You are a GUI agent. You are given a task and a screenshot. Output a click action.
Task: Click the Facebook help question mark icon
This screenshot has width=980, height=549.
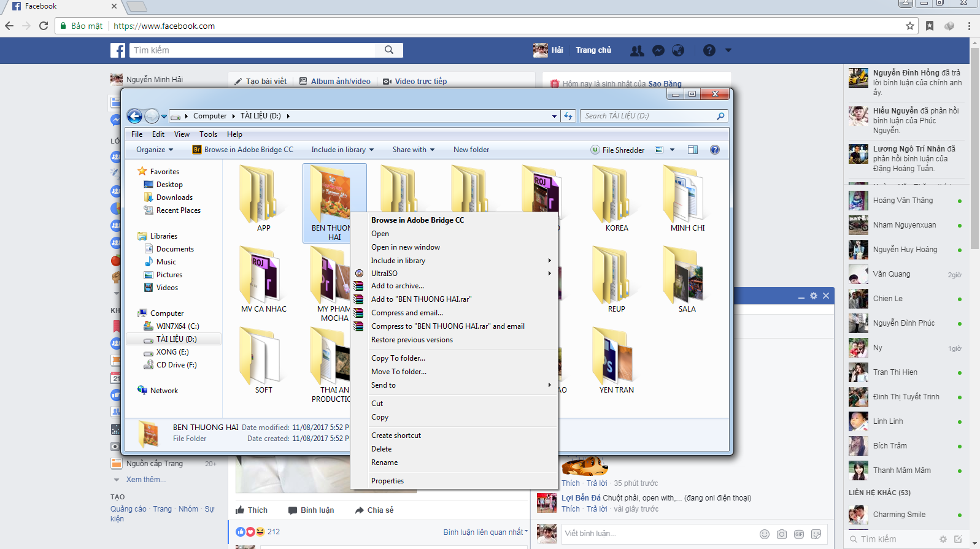point(709,50)
